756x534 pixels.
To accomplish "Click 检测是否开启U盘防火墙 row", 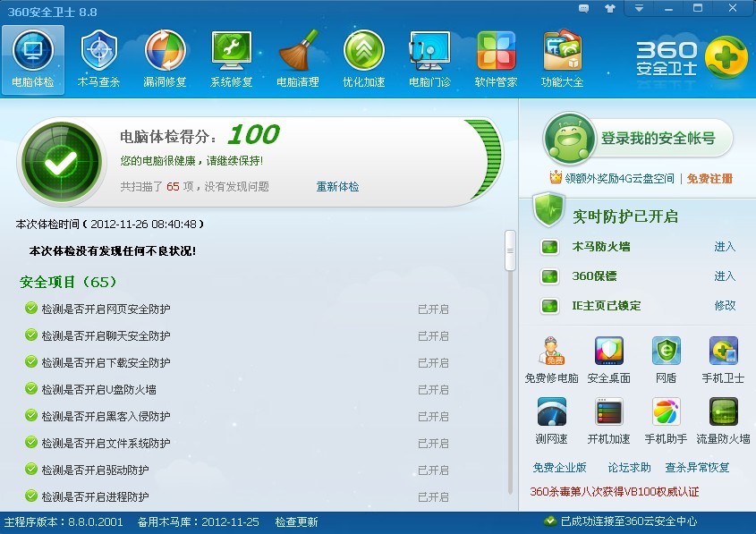I will coord(237,389).
